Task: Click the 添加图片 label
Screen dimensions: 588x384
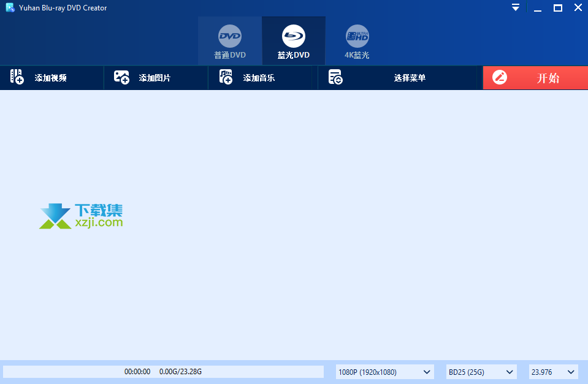Action: point(155,78)
